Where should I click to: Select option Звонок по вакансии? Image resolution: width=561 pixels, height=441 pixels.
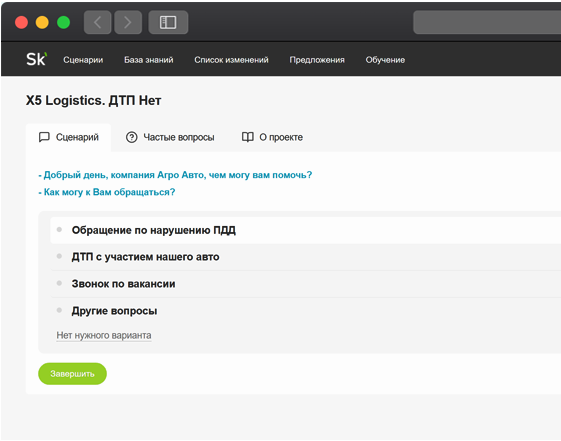coord(306,284)
